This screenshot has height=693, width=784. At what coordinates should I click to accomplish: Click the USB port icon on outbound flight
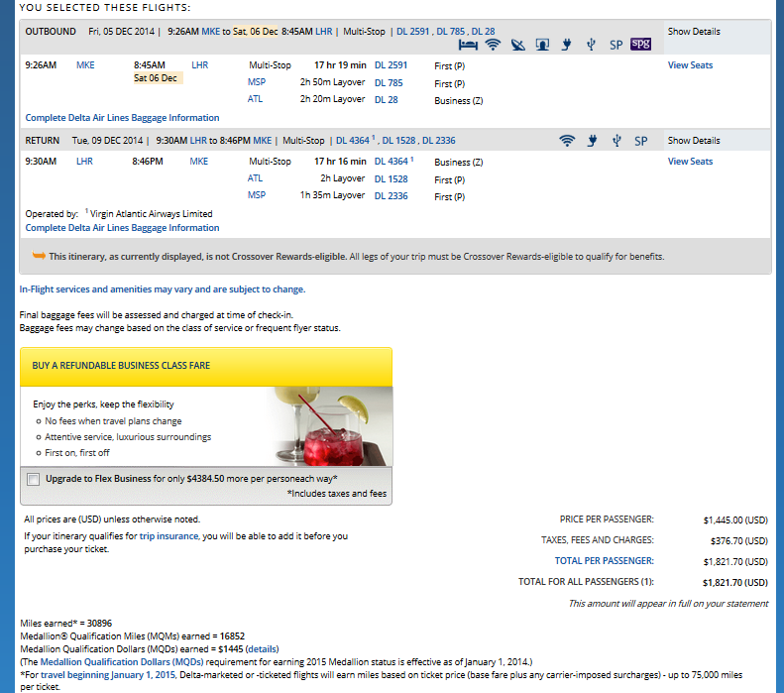pyautogui.click(x=591, y=45)
